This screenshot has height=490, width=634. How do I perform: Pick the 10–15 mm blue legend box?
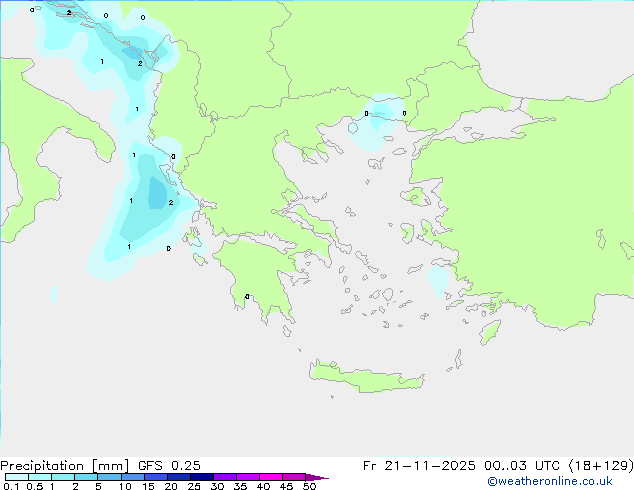[132, 477]
